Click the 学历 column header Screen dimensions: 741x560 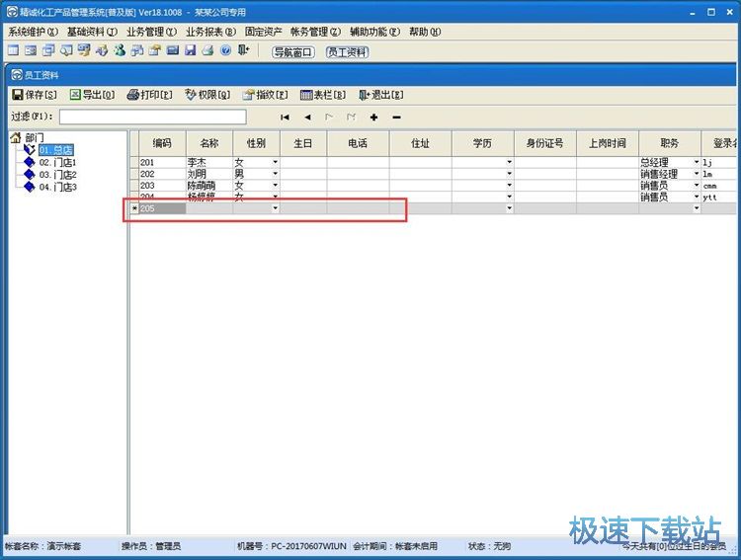(482, 143)
